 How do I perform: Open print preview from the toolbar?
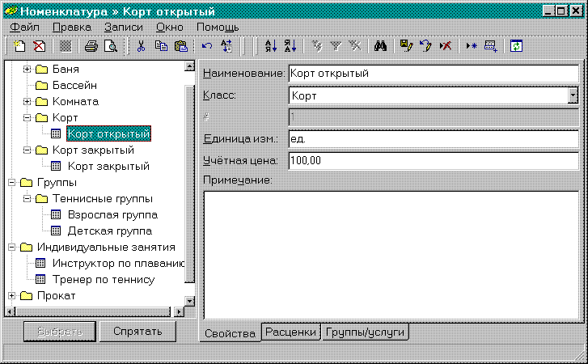click(x=109, y=46)
